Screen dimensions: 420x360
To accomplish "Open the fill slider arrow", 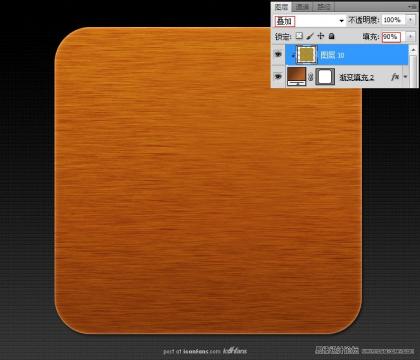I will pyautogui.click(x=410, y=37).
